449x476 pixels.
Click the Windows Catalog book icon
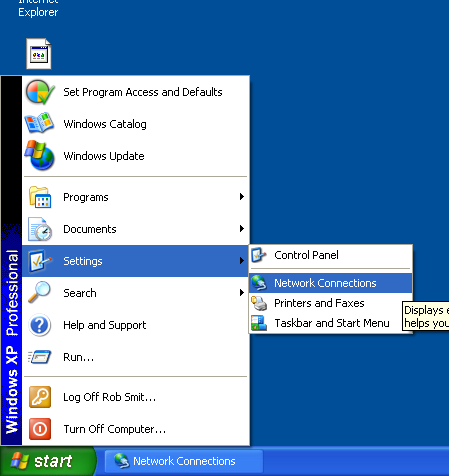click(39, 124)
